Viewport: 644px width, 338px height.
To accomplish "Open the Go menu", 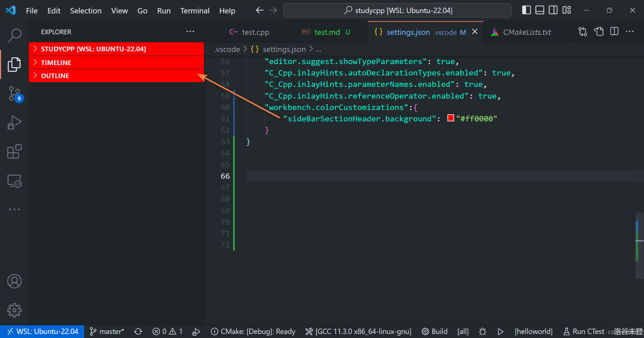I will click(x=142, y=11).
